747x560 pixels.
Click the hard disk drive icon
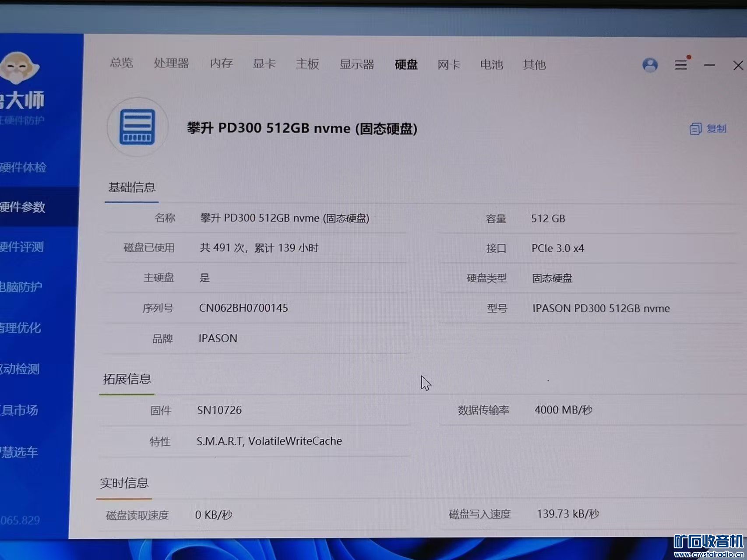pyautogui.click(x=137, y=127)
